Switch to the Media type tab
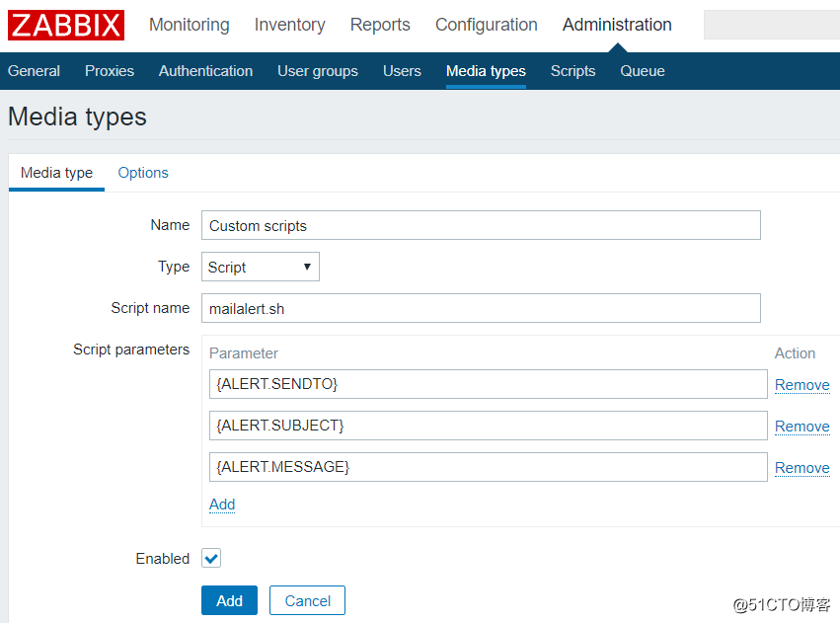This screenshot has height=623, width=840. (x=57, y=173)
